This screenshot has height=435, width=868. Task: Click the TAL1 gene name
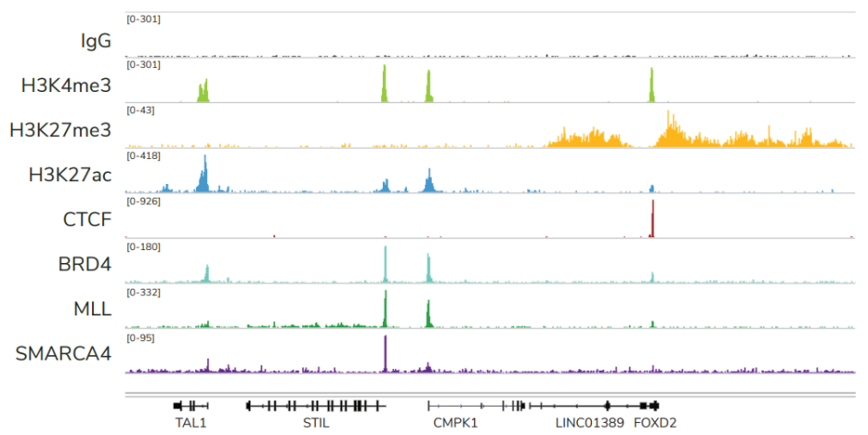(191, 423)
